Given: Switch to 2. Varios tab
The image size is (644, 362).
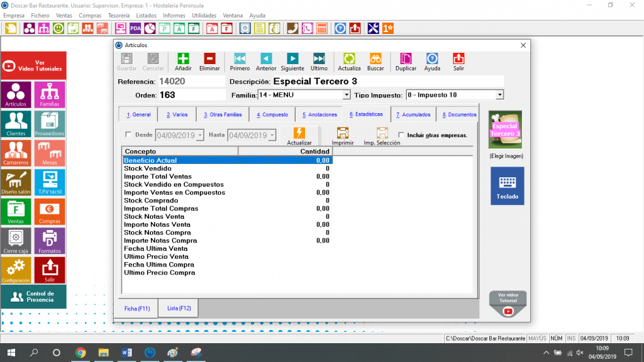Looking at the screenshot, I should pyautogui.click(x=177, y=114).
